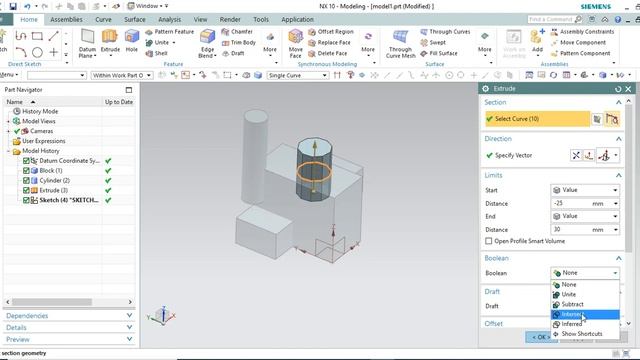Click the Draft feature tool
The image size is (640, 360).
233,53
